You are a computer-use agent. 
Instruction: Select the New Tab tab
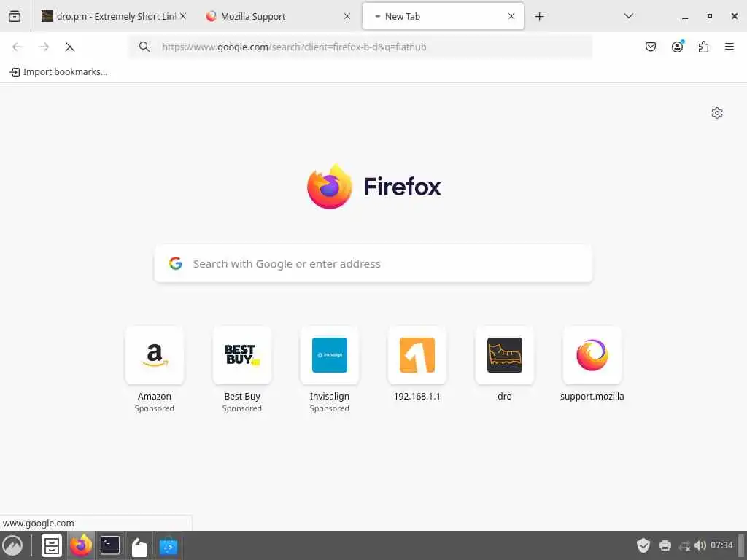click(443, 16)
